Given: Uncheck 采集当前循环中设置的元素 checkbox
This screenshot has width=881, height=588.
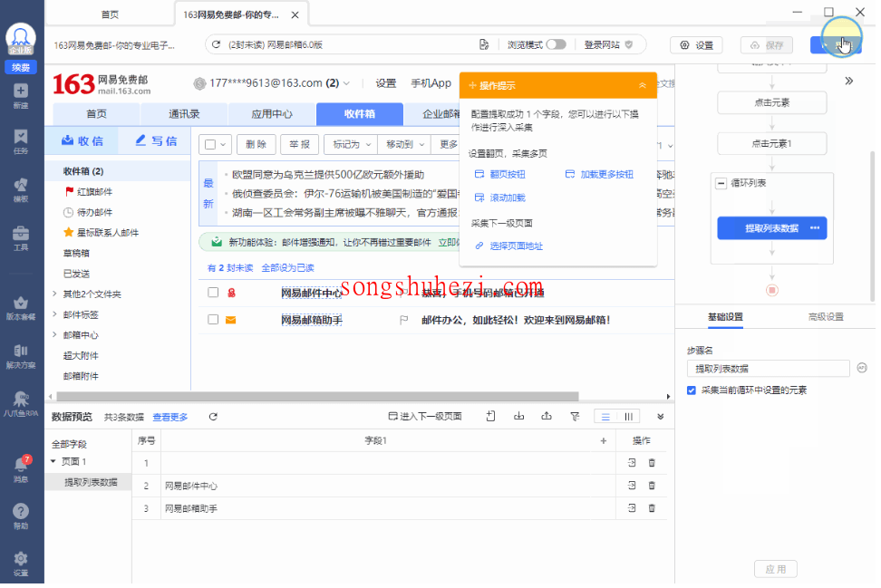Looking at the screenshot, I should [691, 390].
